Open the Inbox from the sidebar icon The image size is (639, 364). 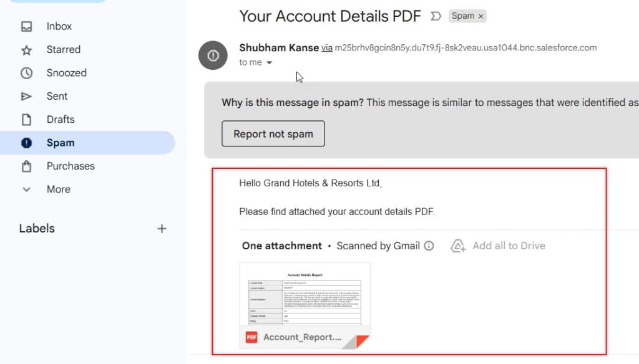click(26, 26)
